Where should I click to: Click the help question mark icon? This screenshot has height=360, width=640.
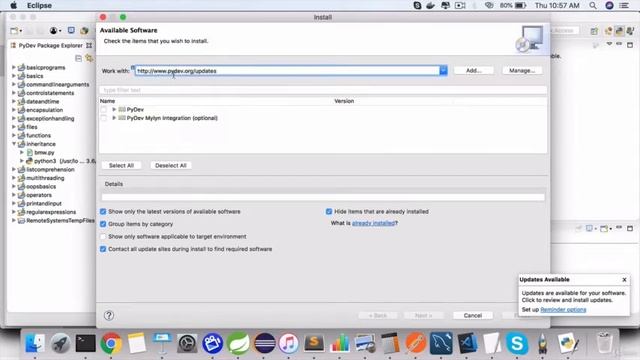pos(109,315)
